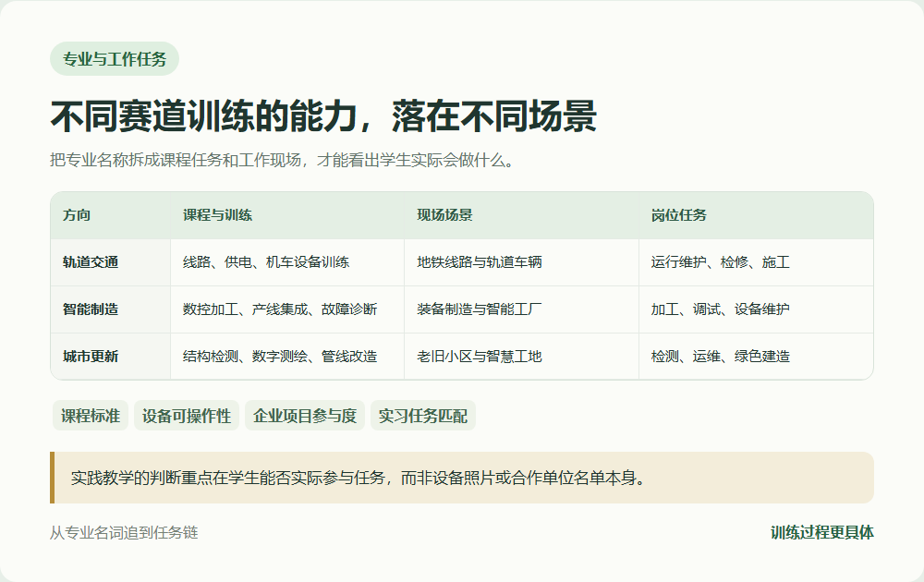Image resolution: width=924 pixels, height=582 pixels.
Task: Click the heading 不同赛道训练的能力，落在不同场景
Action: point(323,116)
